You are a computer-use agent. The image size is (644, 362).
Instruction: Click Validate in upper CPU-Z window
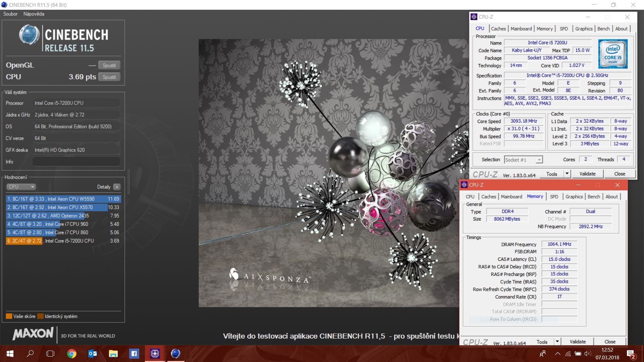tap(588, 174)
